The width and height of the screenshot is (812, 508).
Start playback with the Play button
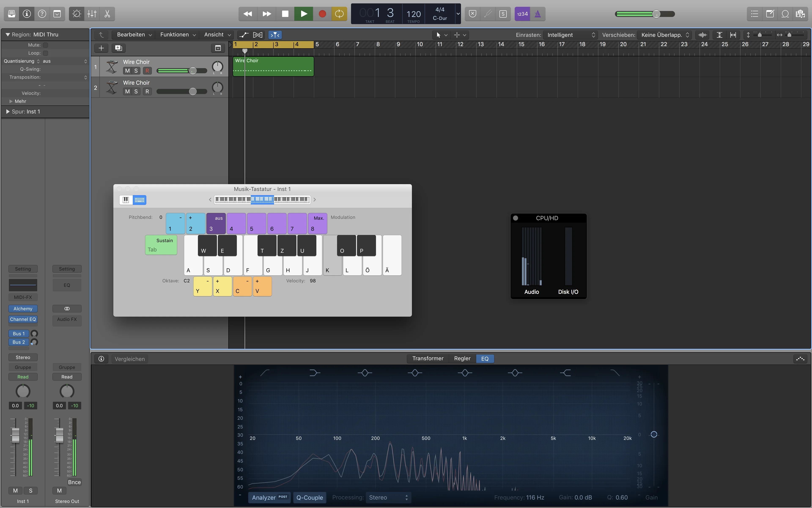[304, 14]
